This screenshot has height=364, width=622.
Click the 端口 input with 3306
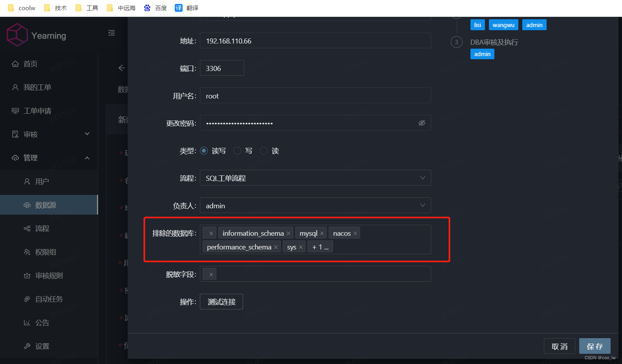[x=222, y=68]
